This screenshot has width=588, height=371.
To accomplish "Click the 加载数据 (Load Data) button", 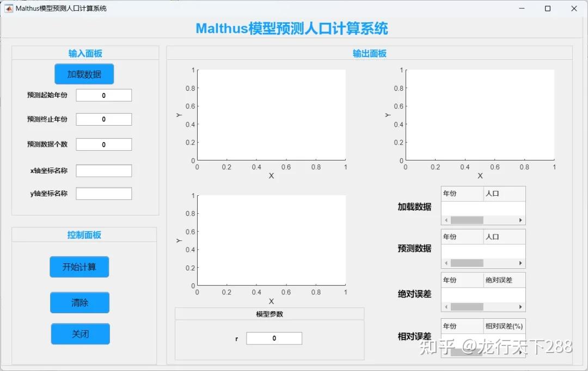I will pos(84,73).
